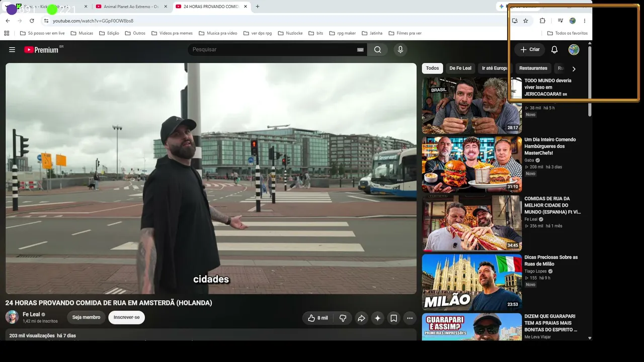644x362 pixels.
Task: Open 'Um Dia Inteiro Comendo Hambúrgueres' video title
Action: coord(550,146)
